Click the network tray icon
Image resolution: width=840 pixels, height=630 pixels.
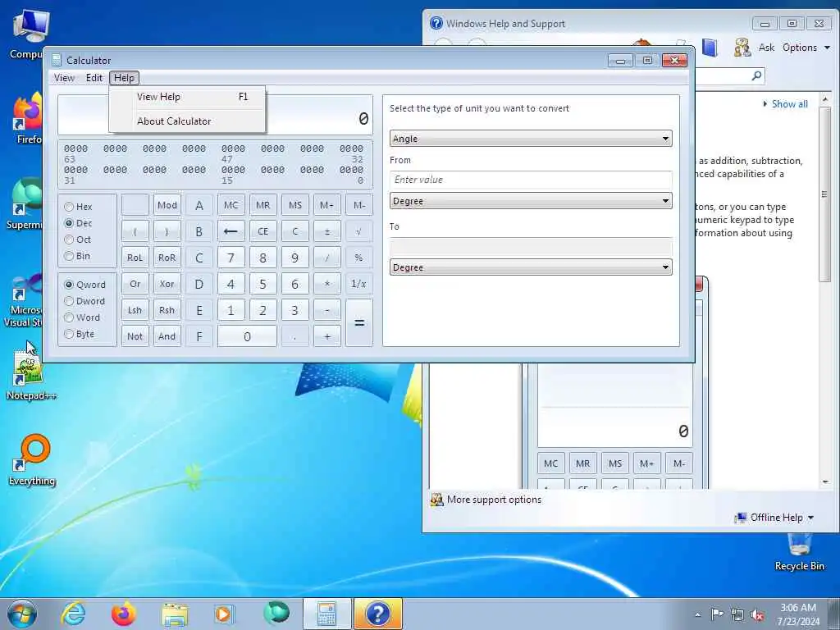coord(737,615)
